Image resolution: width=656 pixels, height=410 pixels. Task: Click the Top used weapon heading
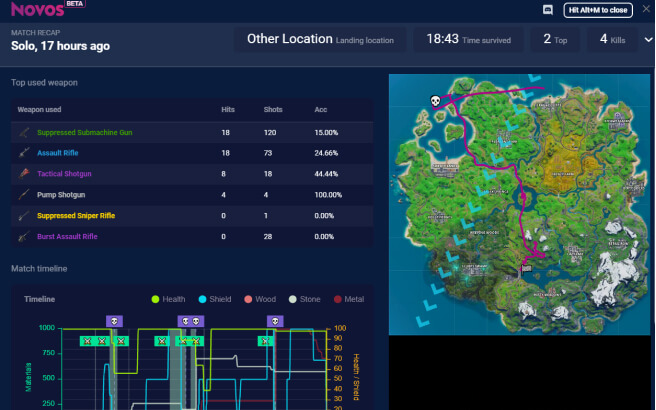point(44,82)
